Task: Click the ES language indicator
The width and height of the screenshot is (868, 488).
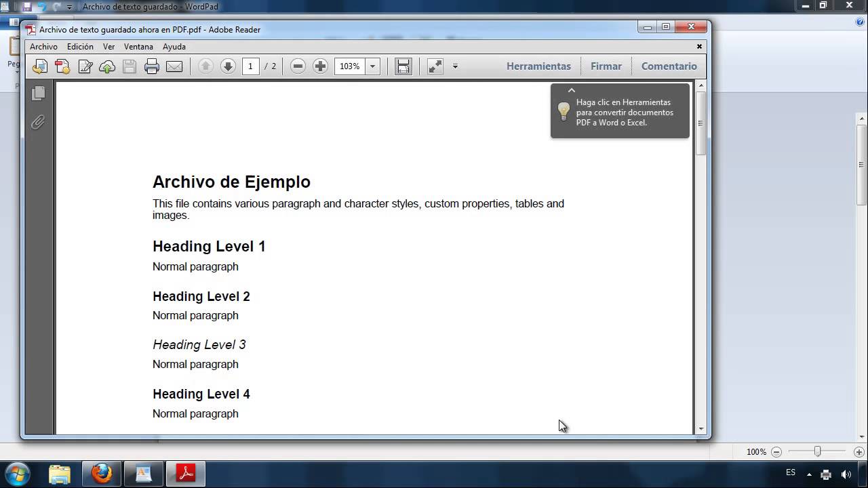Action: point(791,472)
